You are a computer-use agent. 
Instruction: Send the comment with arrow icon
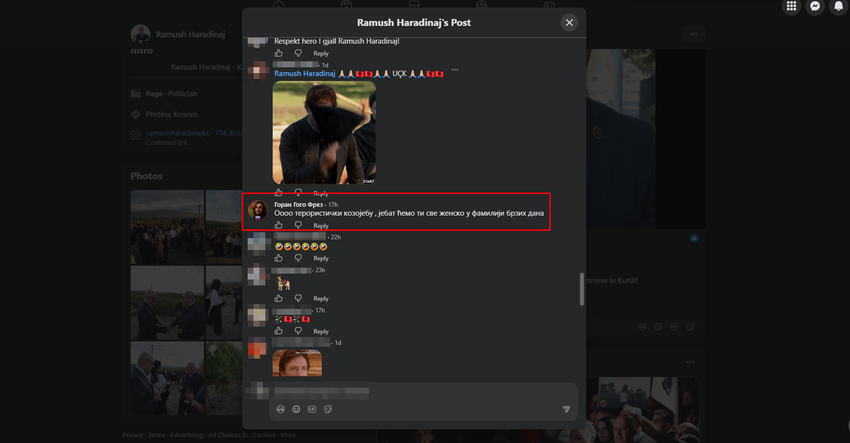566,409
